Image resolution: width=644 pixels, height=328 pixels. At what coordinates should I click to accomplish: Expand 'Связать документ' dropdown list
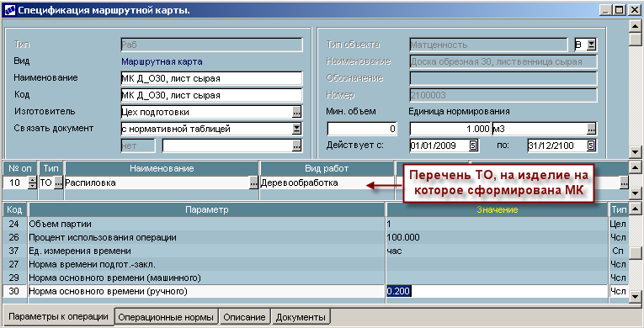point(296,129)
